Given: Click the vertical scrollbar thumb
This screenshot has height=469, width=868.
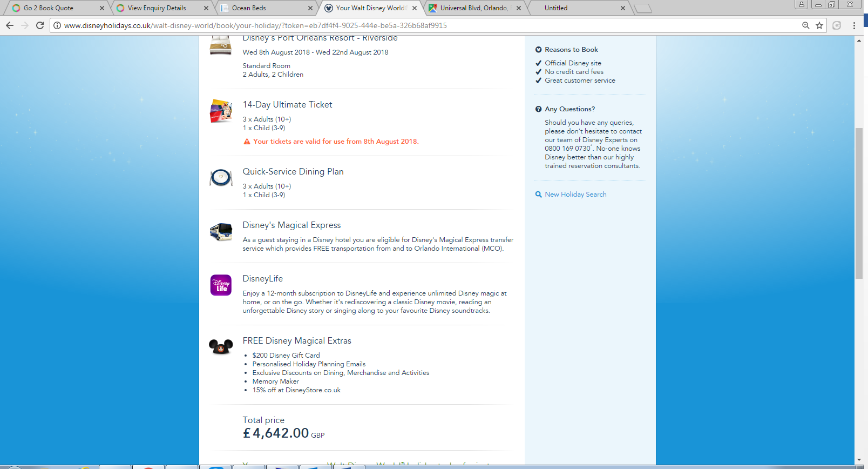Looking at the screenshot, I should point(859,203).
